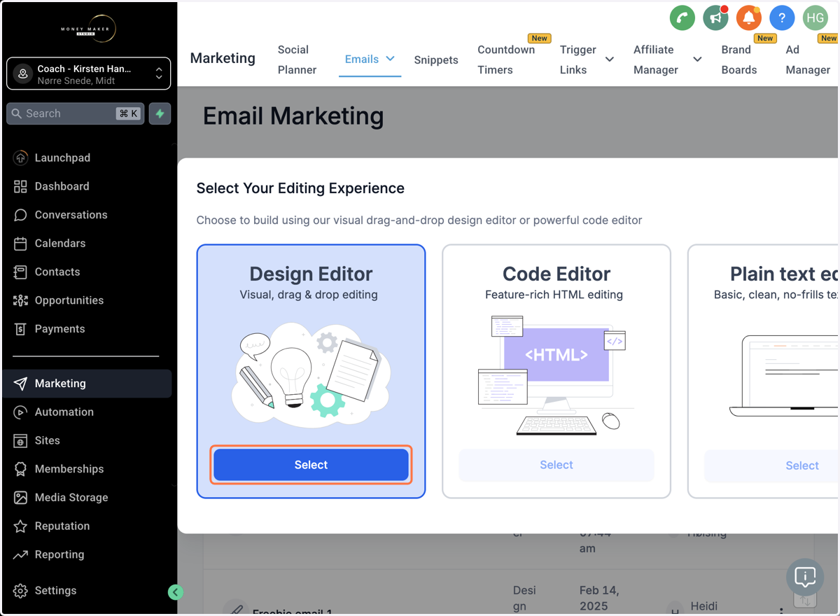This screenshot has width=840, height=616.
Task: Click the green lightning quick actions icon
Action: (160, 113)
